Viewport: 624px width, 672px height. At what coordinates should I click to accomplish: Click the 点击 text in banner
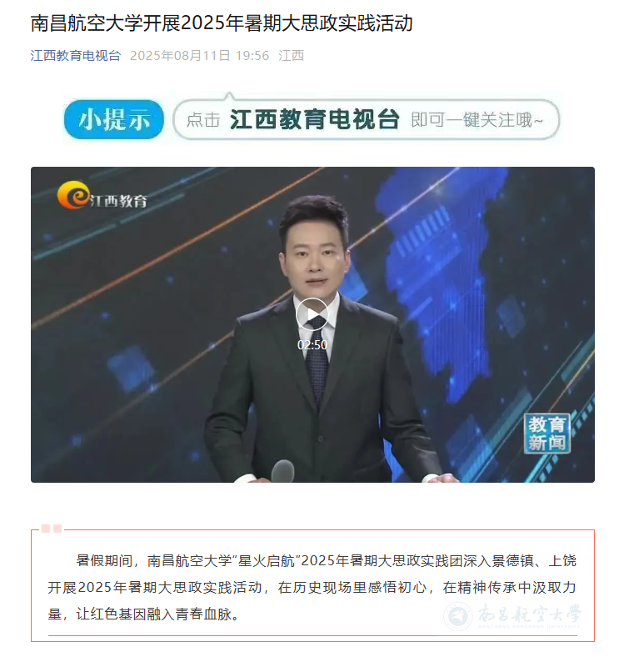pyautogui.click(x=203, y=120)
